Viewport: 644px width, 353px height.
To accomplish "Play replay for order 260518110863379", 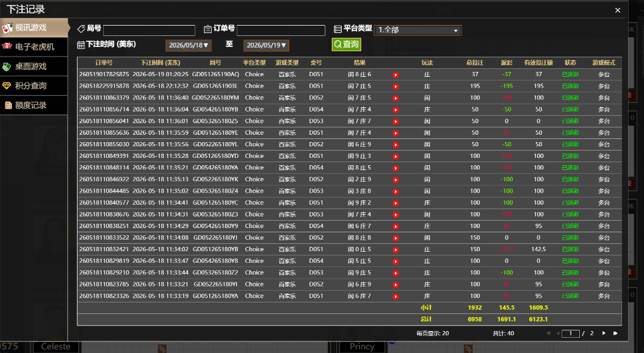I will pos(396,98).
